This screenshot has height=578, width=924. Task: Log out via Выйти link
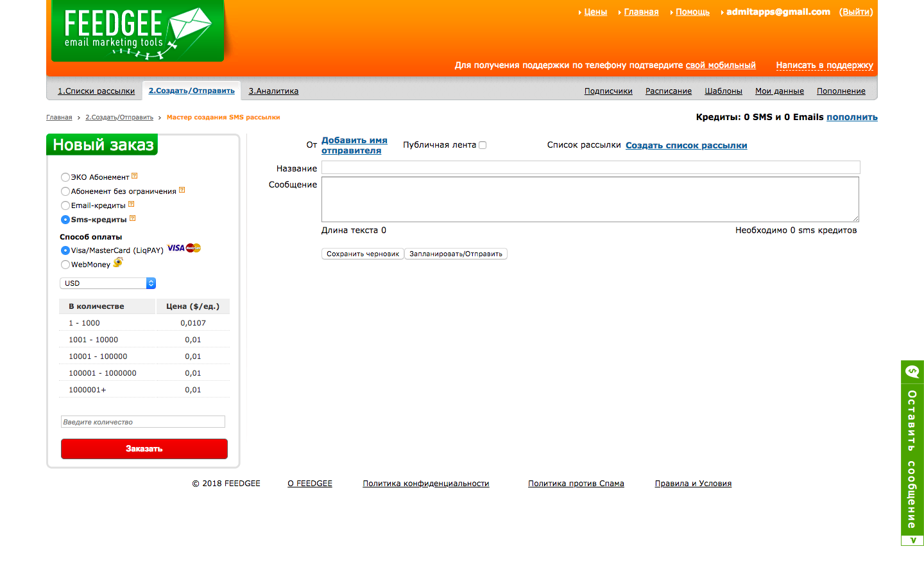click(856, 12)
